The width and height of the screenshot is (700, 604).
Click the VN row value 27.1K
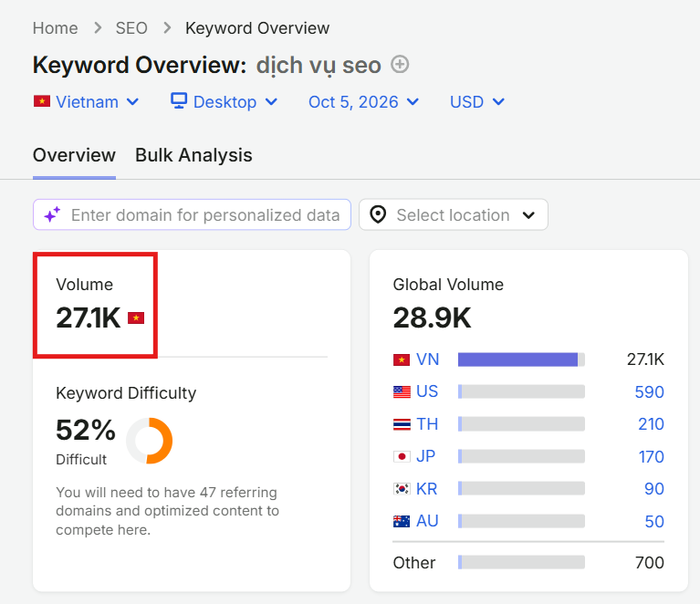(x=645, y=359)
